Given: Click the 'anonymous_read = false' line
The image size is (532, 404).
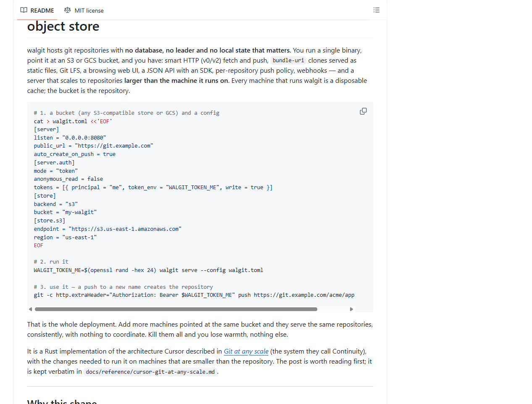Looking at the screenshot, I should (x=68, y=179).
